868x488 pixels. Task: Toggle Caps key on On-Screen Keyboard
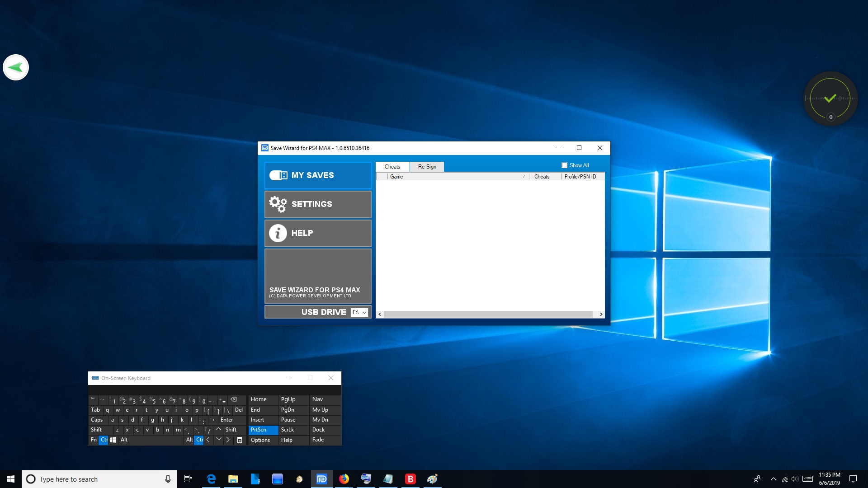click(98, 420)
